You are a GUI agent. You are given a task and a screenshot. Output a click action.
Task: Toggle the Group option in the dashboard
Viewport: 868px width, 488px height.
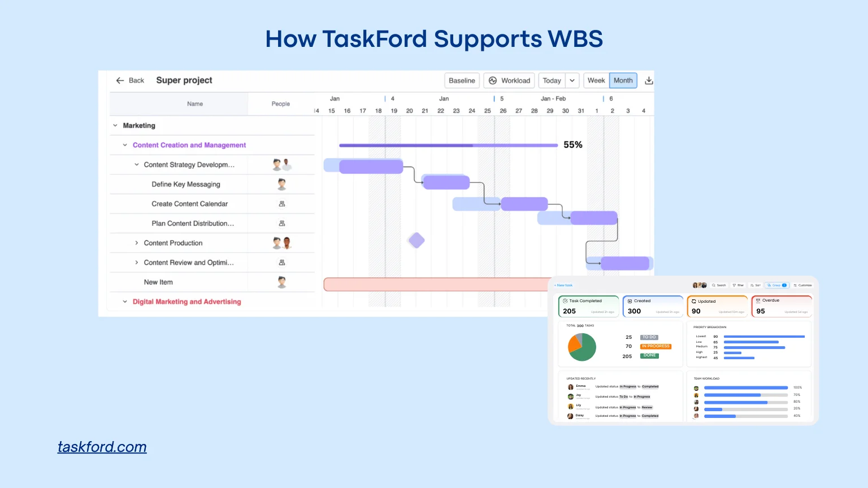pyautogui.click(x=776, y=285)
